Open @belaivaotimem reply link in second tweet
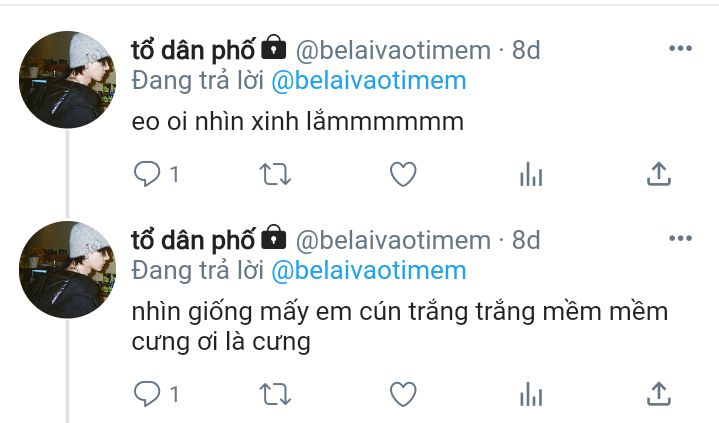 (369, 271)
